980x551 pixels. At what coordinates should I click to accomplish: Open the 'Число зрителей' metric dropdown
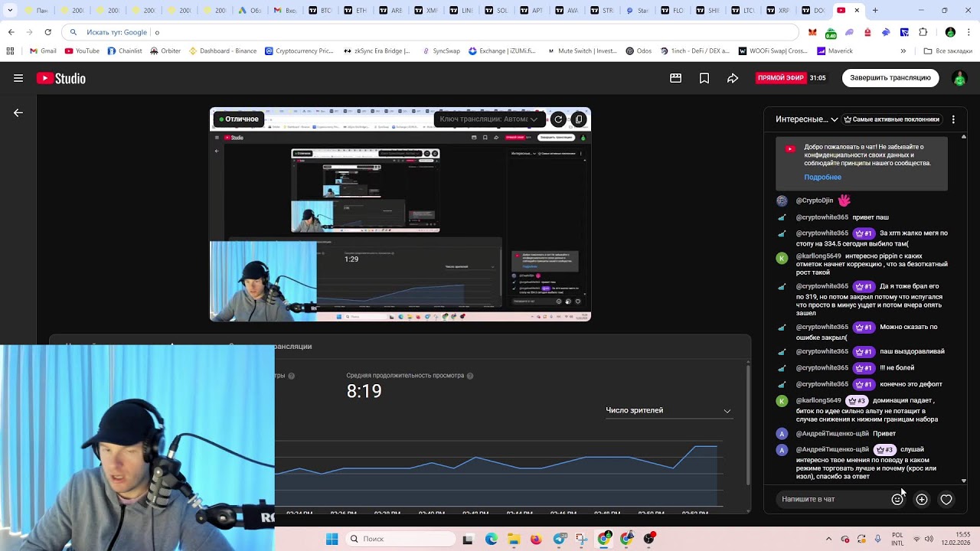coord(668,411)
